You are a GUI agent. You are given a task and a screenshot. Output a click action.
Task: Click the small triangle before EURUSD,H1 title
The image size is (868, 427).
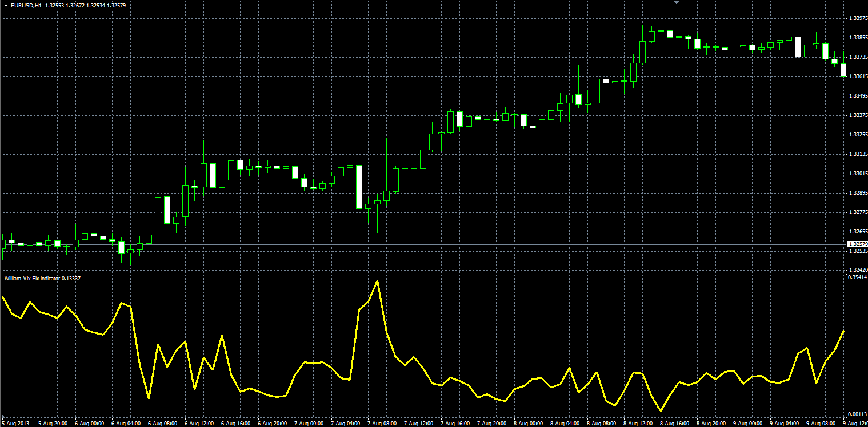pos(6,5)
